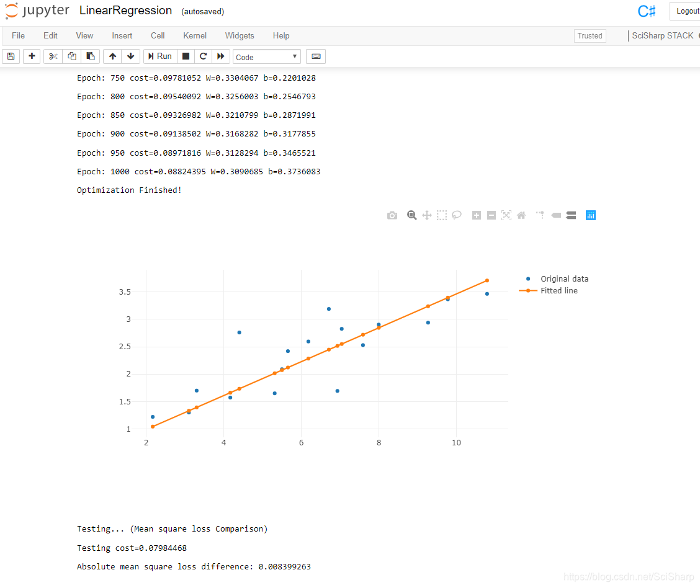700x588 pixels.
Task: Click the Epoch: 750 output line
Action: click(197, 78)
